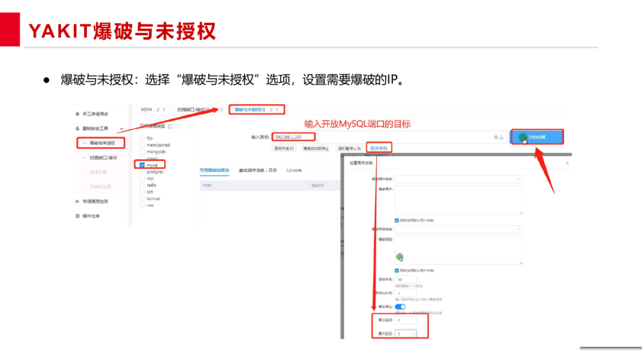Toggle default dictionary checkbox under 爆破密码
Screen dimensions: 644x363
point(397,270)
